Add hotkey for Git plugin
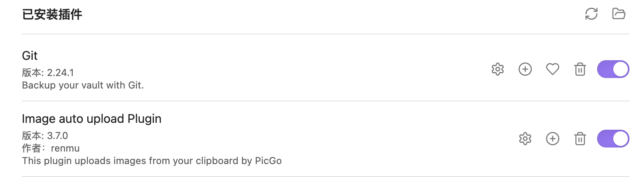Screen dimensions: 644x177 pyautogui.click(x=525, y=69)
